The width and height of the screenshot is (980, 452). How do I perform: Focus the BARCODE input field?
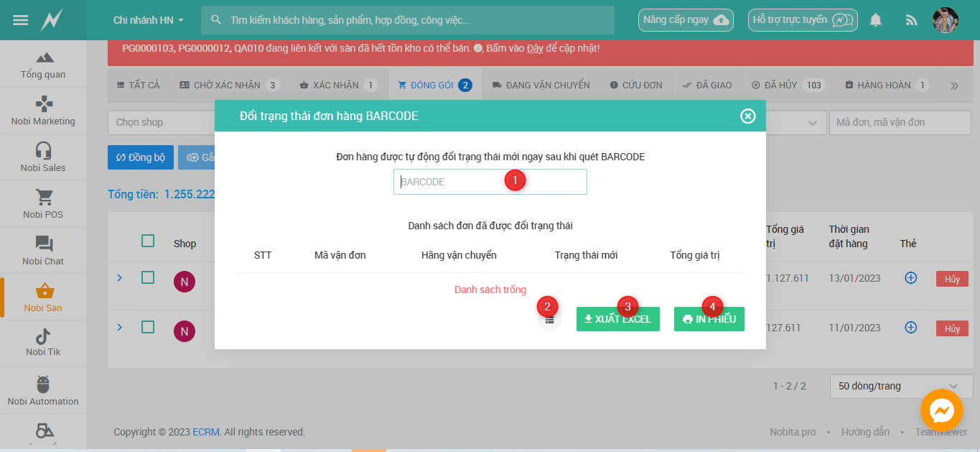click(x=490, y=182)
